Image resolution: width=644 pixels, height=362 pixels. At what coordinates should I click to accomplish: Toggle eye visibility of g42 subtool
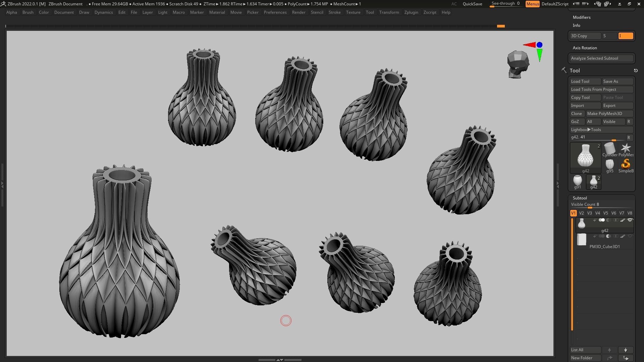coord(630,220)
